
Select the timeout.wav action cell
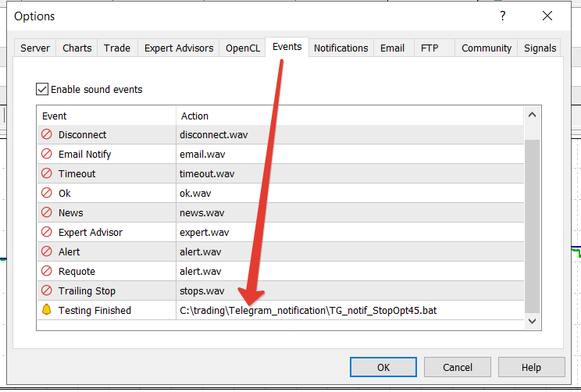pos(350,174)
